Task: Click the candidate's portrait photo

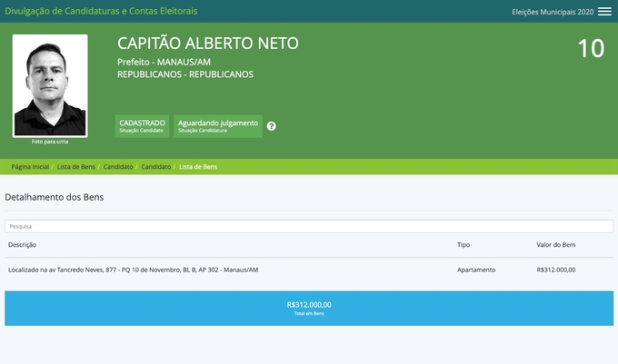Action: 50,85
